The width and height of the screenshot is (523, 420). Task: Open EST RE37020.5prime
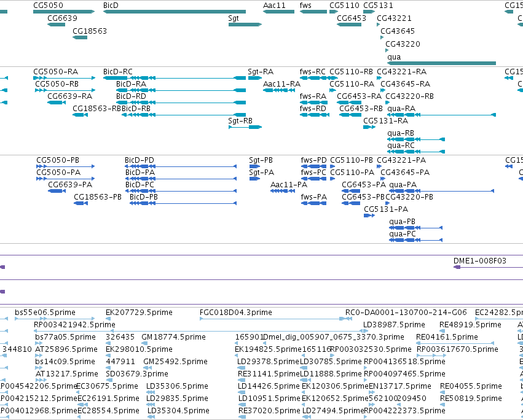269,411
